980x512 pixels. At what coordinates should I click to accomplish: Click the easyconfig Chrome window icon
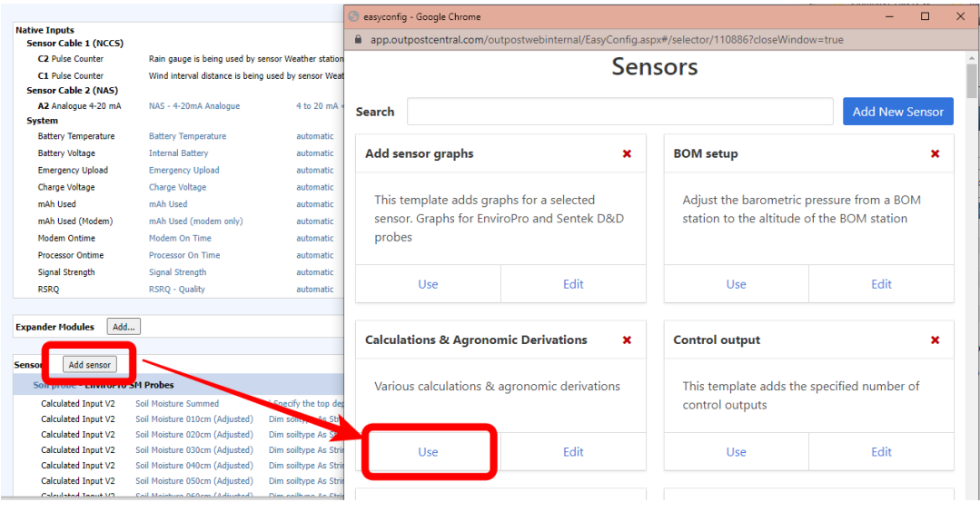(x=354, y=16)
